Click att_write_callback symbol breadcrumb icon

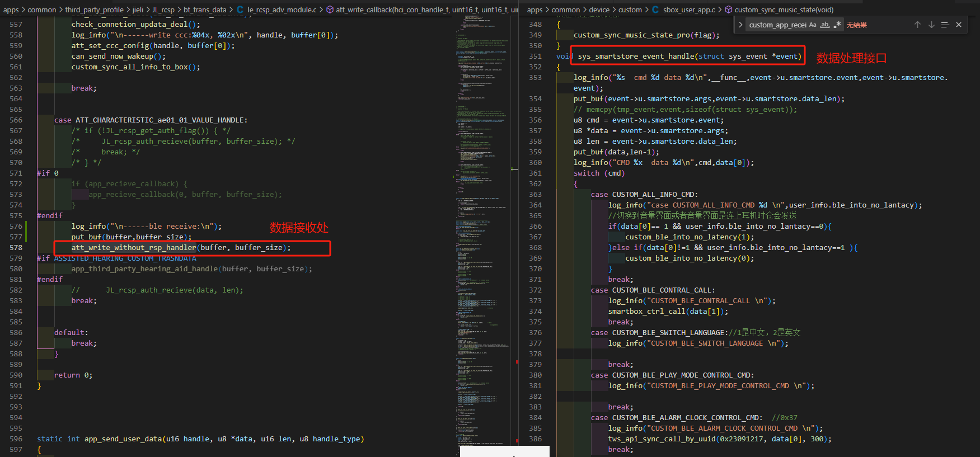pos(330,10)
